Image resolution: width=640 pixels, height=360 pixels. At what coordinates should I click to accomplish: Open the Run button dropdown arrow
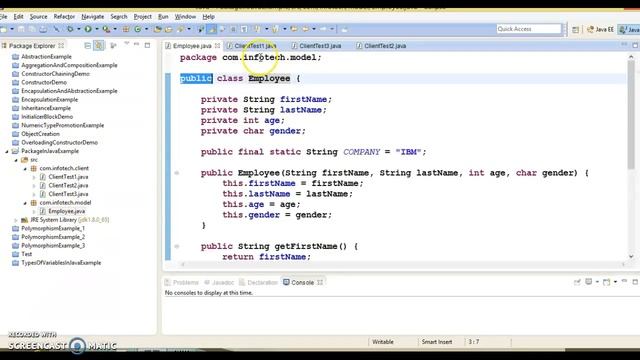pos(97,29)
